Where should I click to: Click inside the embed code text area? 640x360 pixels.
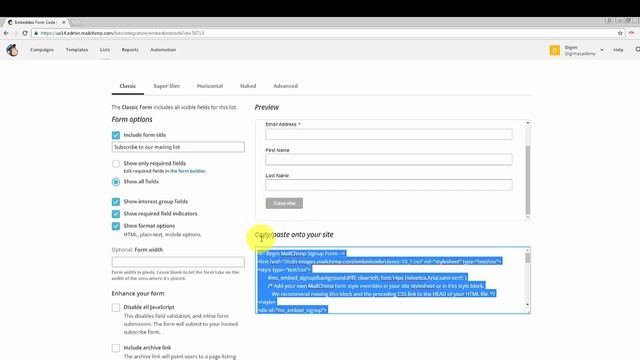(x=391, y=280)
